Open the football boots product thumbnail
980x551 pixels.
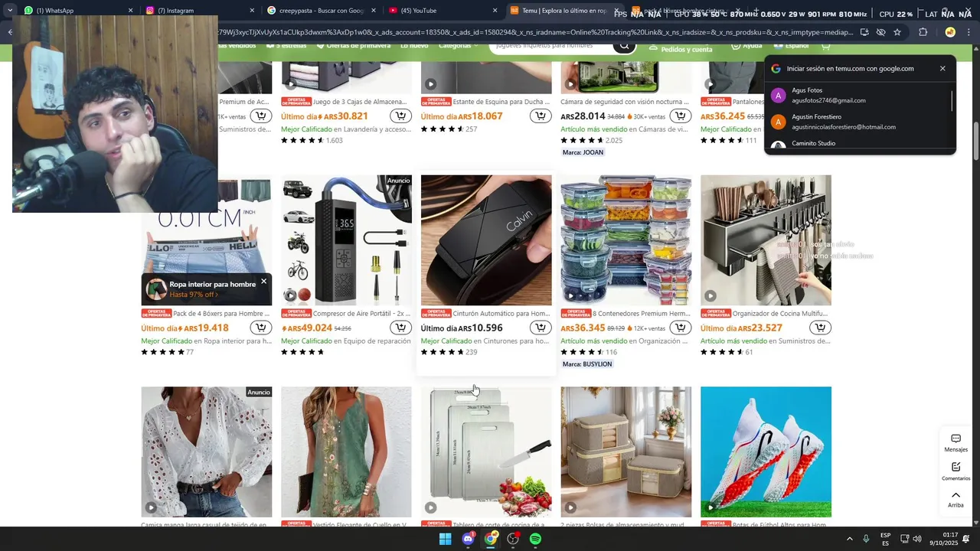[x=766, y=452]
